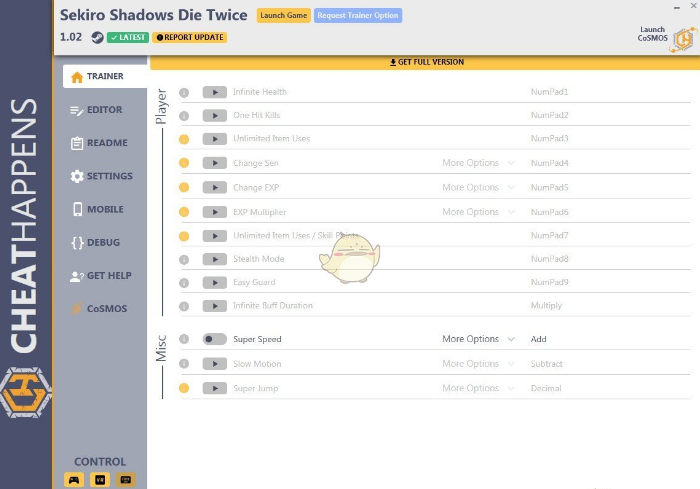Activate the Change Sen play button
This screenshot has height=489, width=700.
(x=215, y=163)
